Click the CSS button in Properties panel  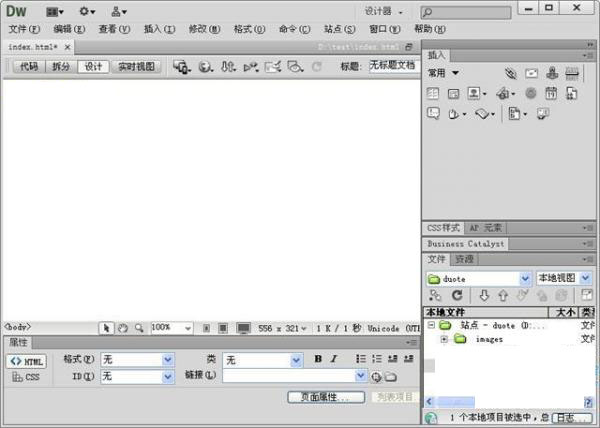click(x=27, y=377)
